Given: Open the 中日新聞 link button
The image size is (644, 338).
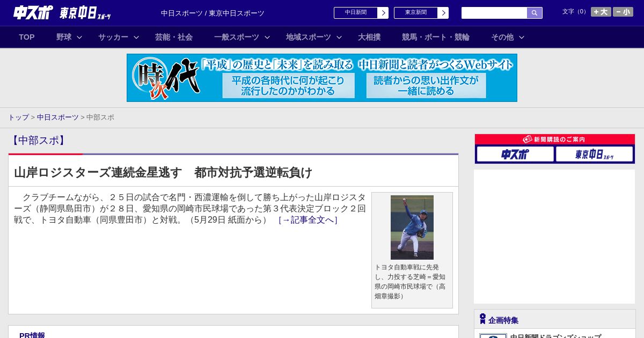Looking at the screenshot, I should pyautogui.click(x=356, y=13).
